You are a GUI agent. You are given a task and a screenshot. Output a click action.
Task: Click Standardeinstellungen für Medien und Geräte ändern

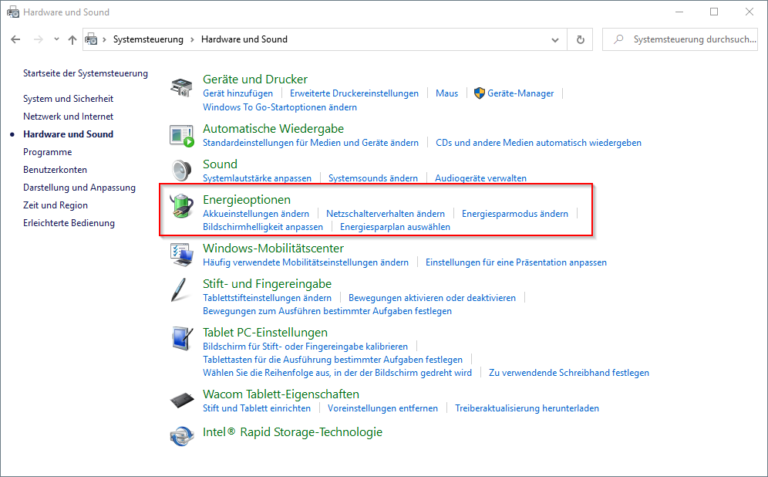[311, 143]
